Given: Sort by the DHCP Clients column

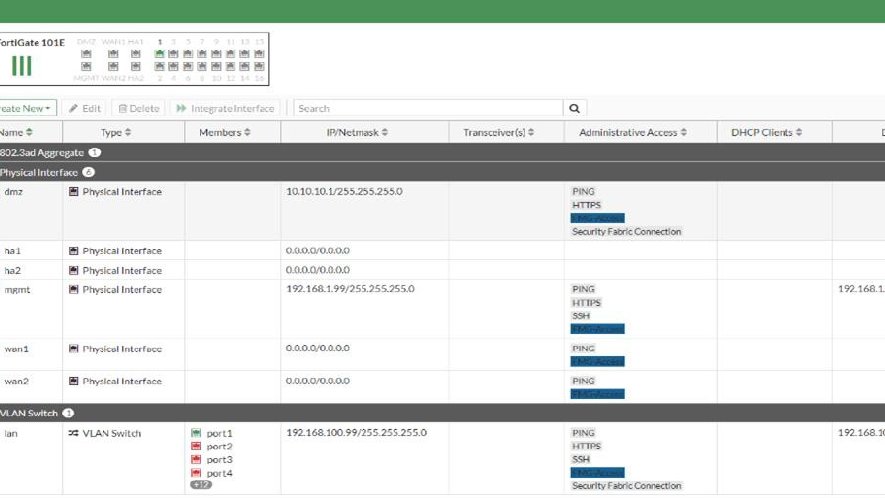Looking at the screenshot, I should [766, 132].
